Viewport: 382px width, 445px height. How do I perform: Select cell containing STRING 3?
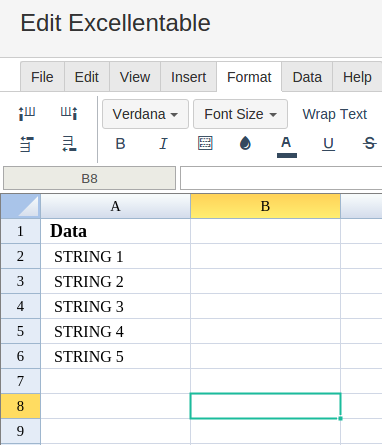[116, 306]
